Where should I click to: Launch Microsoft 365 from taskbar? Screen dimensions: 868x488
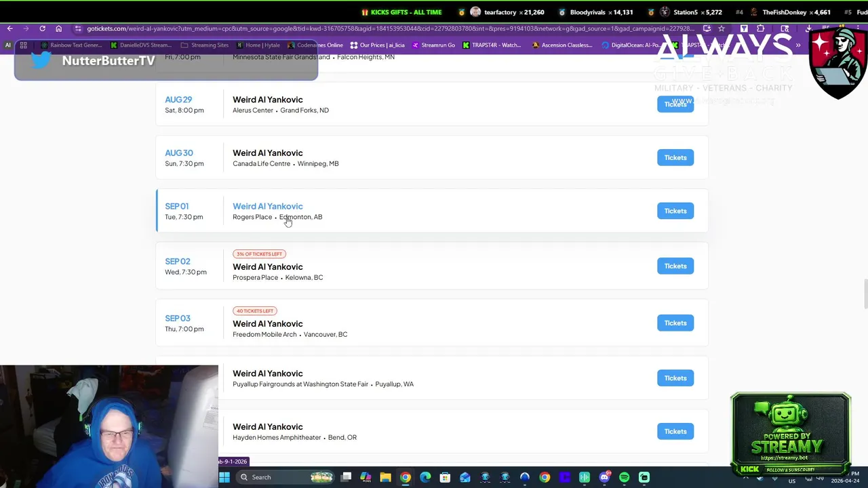click(x=366, y=477)
